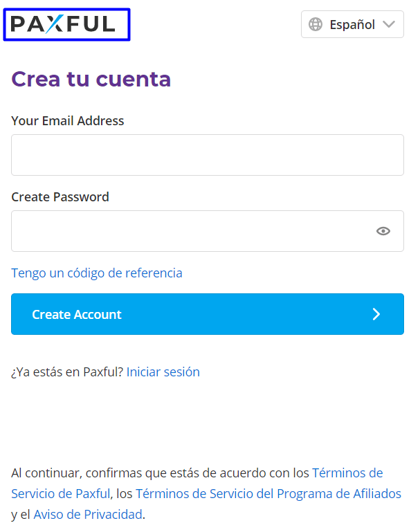Open the 'Aviso de Privacidad' link
420x532 pixels.
click(88, 515)
